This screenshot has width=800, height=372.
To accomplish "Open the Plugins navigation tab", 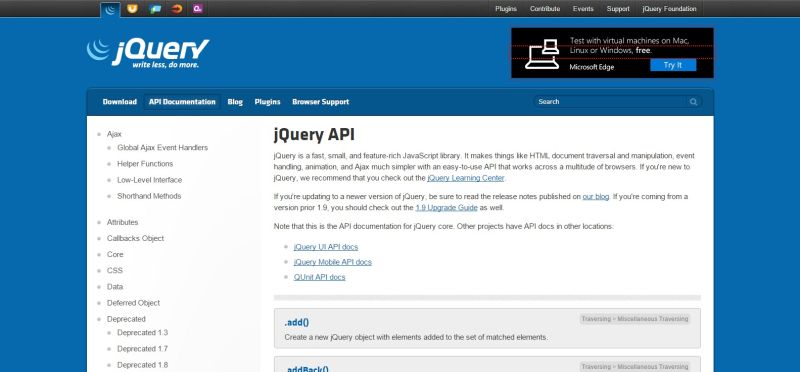I will (267, 102).
